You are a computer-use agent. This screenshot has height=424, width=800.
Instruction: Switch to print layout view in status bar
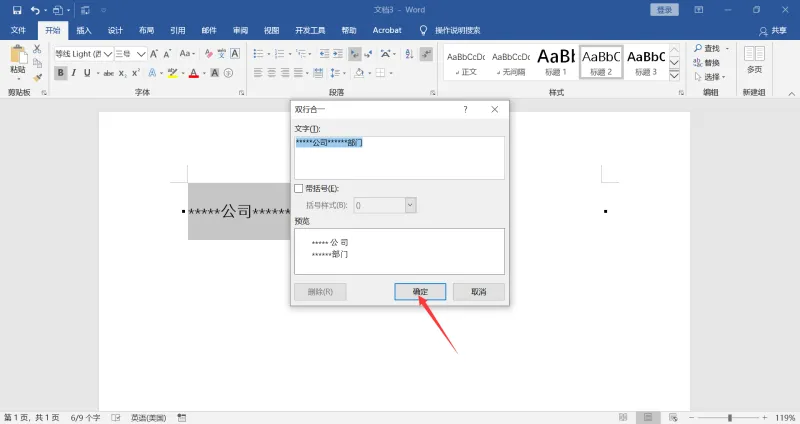648,417
